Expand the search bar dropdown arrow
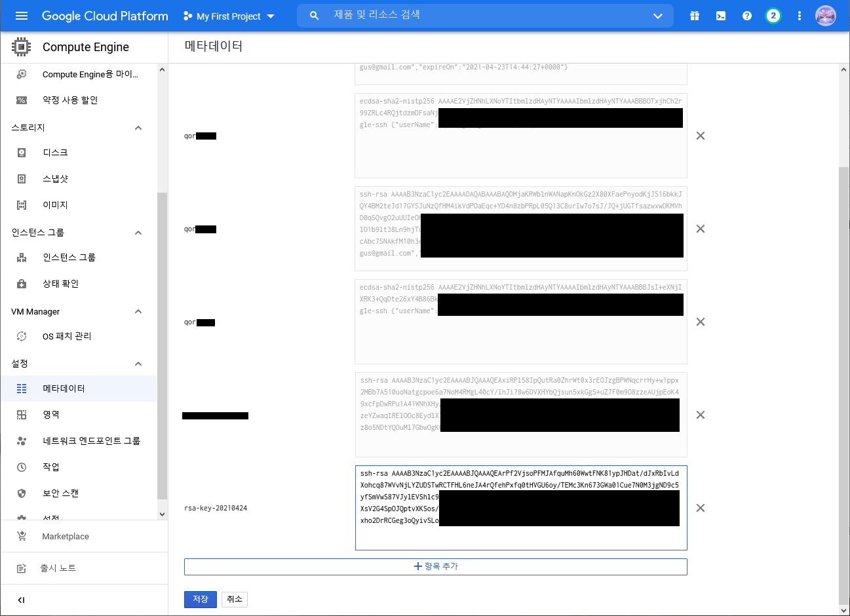Image resolution: width=850 pixels, height=616 pixels. (658, 16)
